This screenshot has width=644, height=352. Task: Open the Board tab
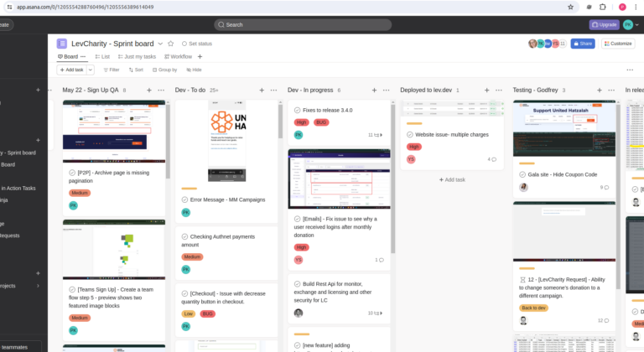68,57
